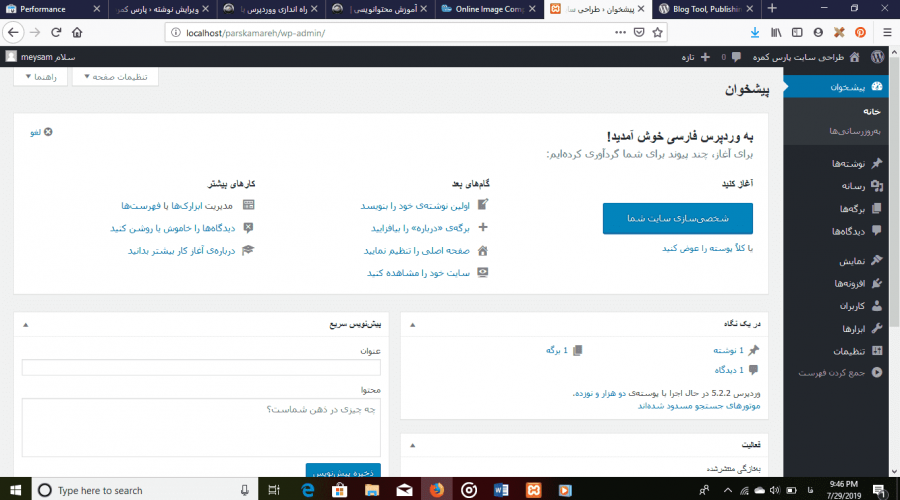900x500 pixels.
Task: Select خانه submenu item
Action: coord(871,111)
